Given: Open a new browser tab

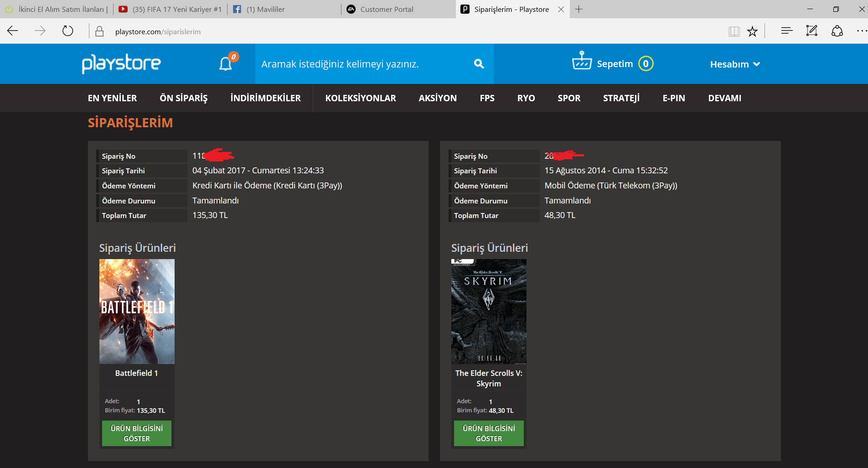Looking at the screenshot, I should [x=579, y=9].
